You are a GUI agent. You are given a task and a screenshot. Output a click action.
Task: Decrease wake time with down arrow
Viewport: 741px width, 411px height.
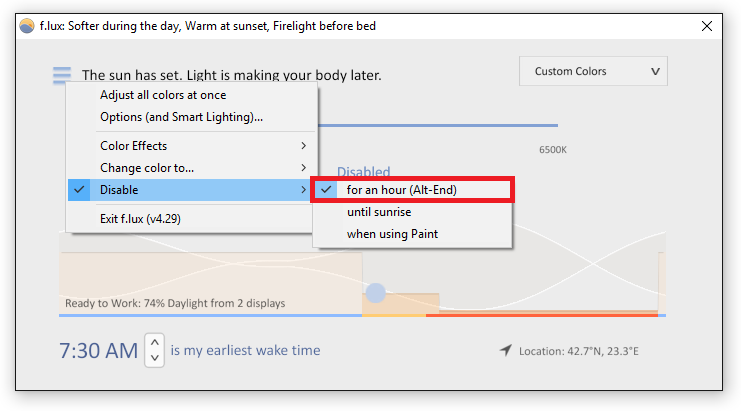pos(155,358)
